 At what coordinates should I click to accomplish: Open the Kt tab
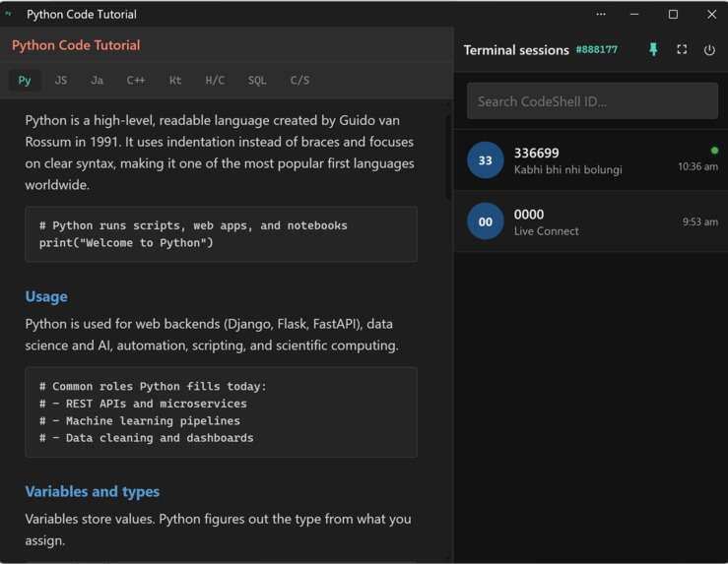175,81
